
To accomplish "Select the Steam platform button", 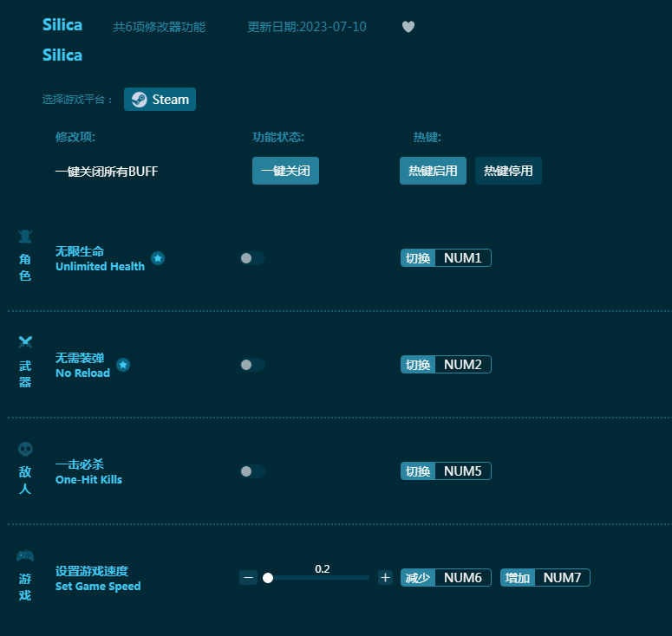I will click(160, 100).
